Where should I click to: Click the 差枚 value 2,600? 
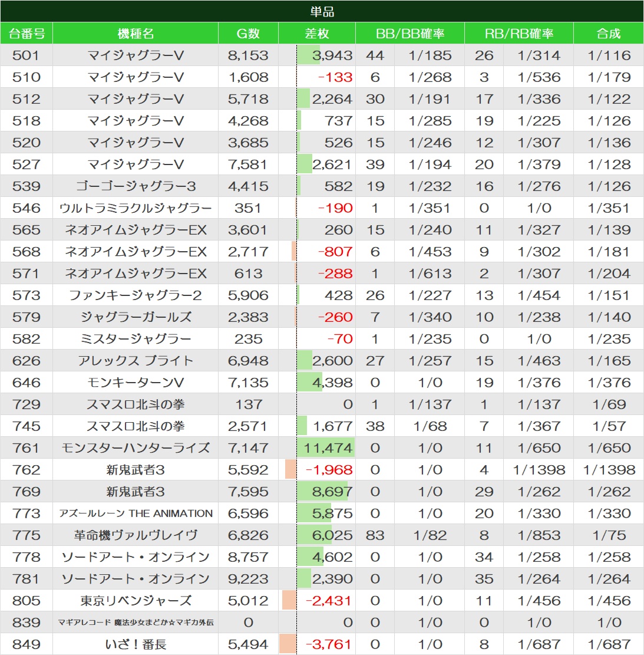click(x=332, y=360)
